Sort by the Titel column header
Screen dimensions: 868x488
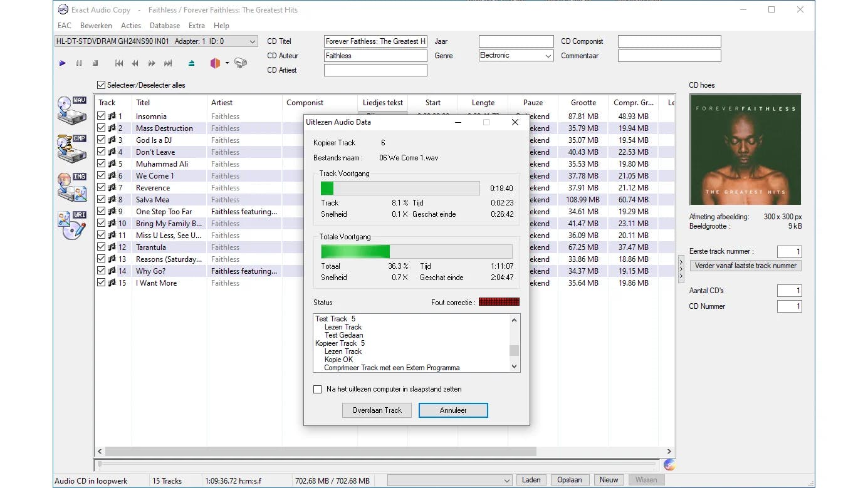click(x=169, y=103)
